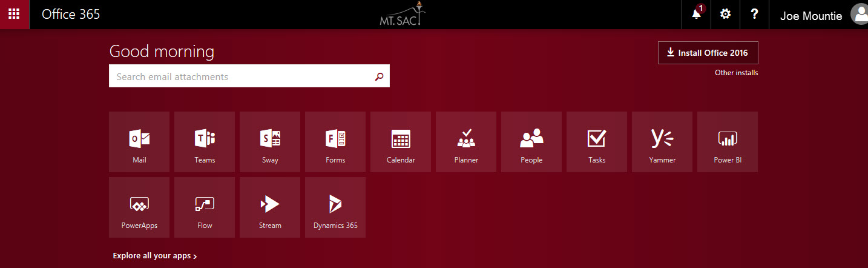This screenshot has height=268, width=868.
Task: Open the Calendar app tile
Action: coord(401,142)
